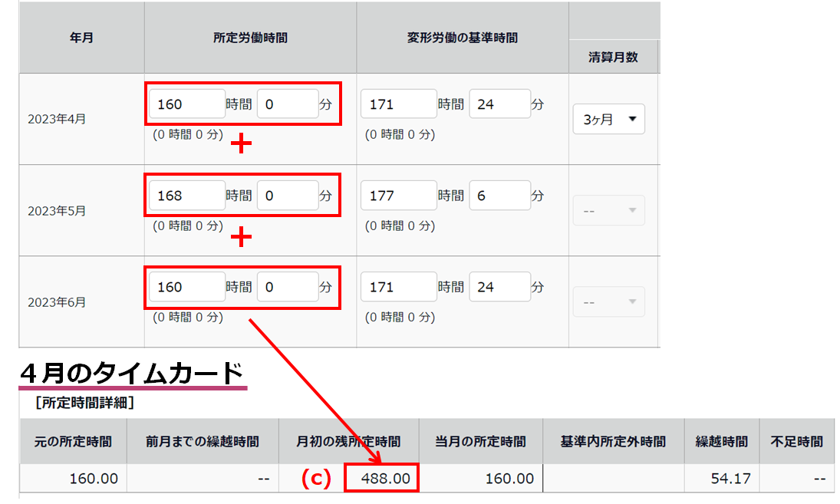Click the disabled May 清算月数 dropdown
This screenshot has height=504, width=840.
pyautogui.click(x=609, y=210)
